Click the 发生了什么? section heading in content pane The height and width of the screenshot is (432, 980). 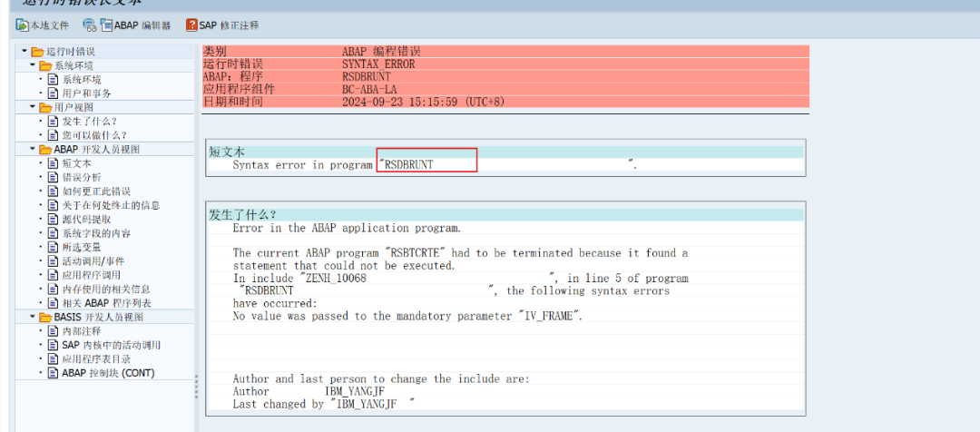[242, 215]
